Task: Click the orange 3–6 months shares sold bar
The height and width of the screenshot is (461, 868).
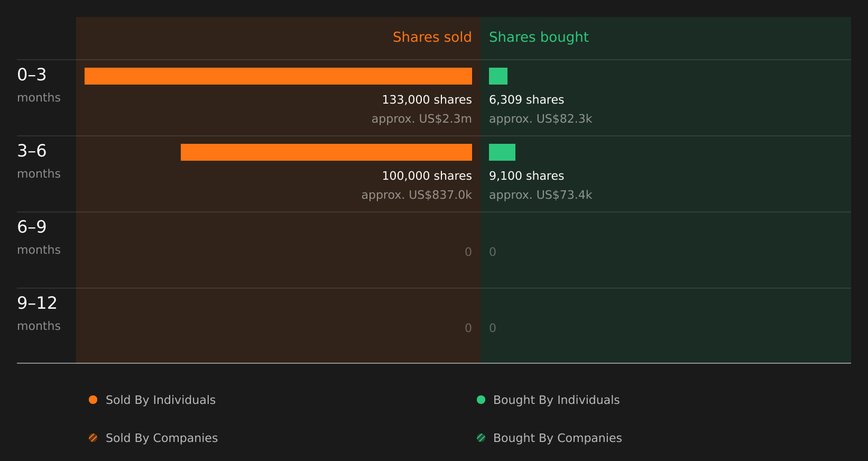Action: [x=326, y=152]
